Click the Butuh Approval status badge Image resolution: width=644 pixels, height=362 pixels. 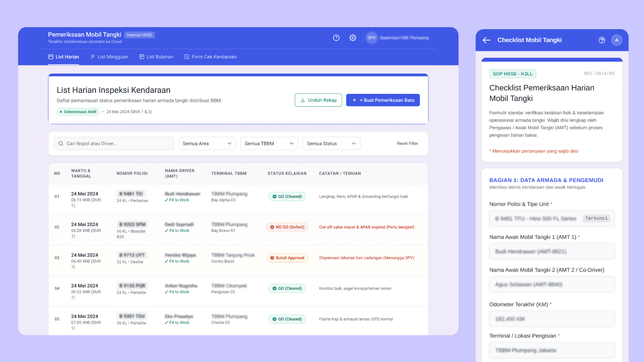tap(287, 258)
